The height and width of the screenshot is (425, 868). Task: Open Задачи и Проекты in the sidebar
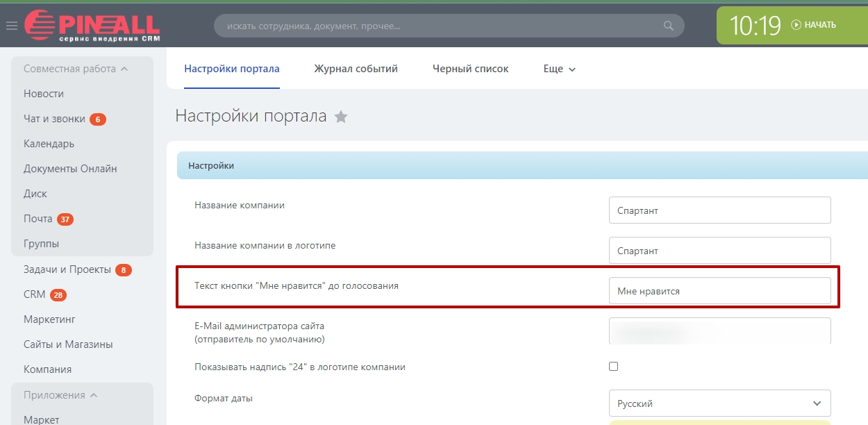point(67,269)
